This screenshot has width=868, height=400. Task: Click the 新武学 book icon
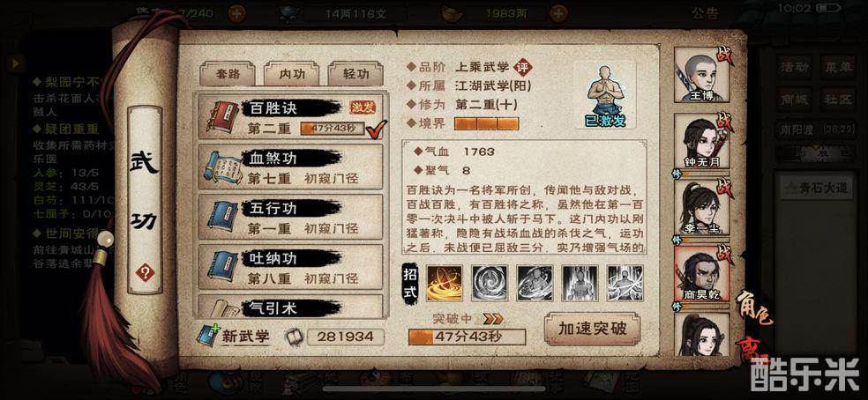pos(207,336)
